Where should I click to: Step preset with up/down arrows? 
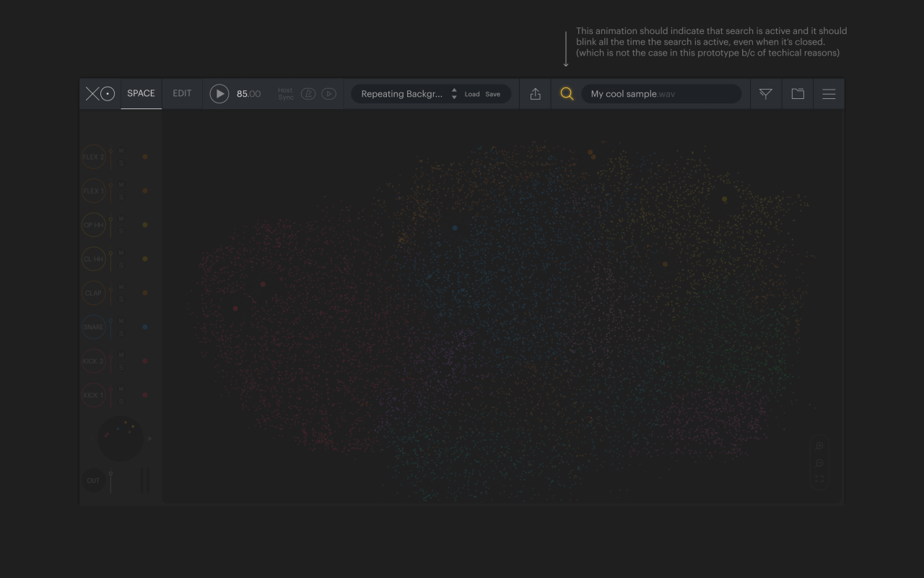click(454, 94)
